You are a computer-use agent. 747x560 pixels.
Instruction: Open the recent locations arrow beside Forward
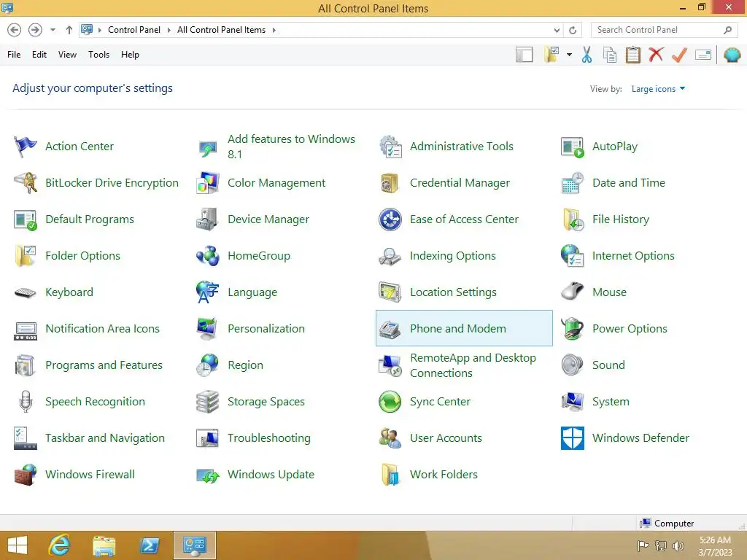pyautogui.click(x=53, y=30)
